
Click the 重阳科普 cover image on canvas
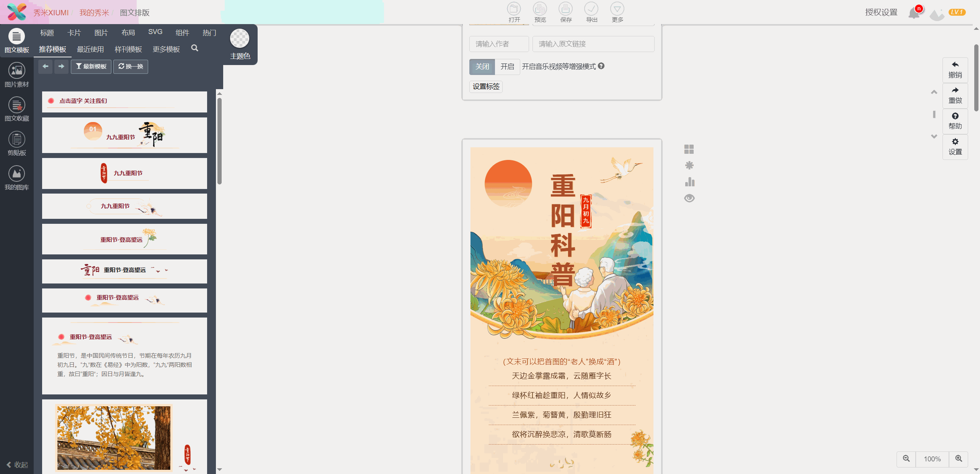click(x=562, y=244)
